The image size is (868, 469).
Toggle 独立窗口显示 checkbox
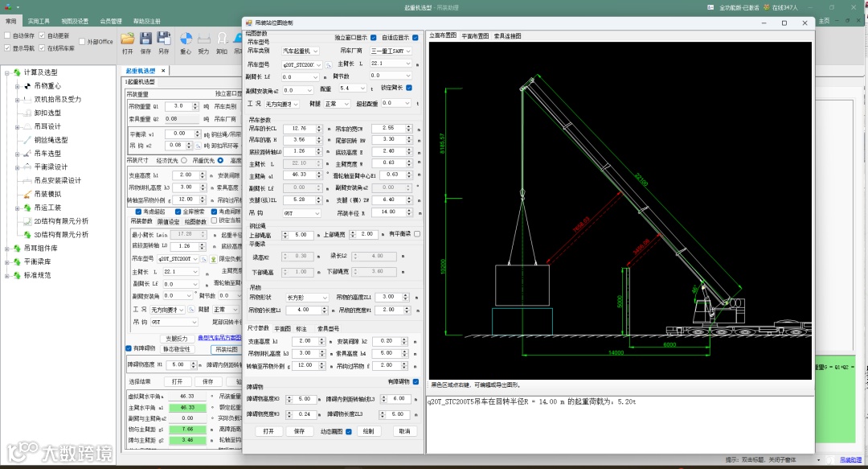click(373, 37)
